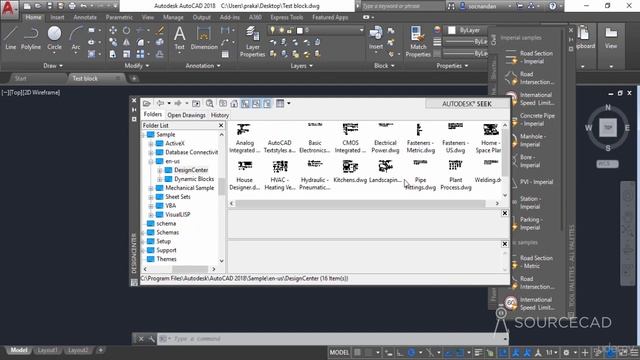Image resolution: width=640 pixels, height=360 pixels.
Task: Toggle DesignCenter Preview pane button
Action: pos(256,104)
